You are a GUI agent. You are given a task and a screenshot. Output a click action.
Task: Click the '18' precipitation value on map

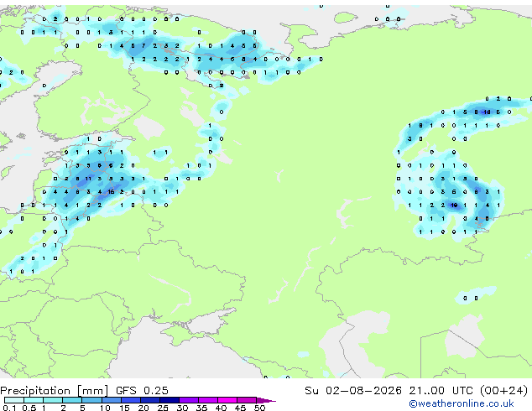point(487,112)
